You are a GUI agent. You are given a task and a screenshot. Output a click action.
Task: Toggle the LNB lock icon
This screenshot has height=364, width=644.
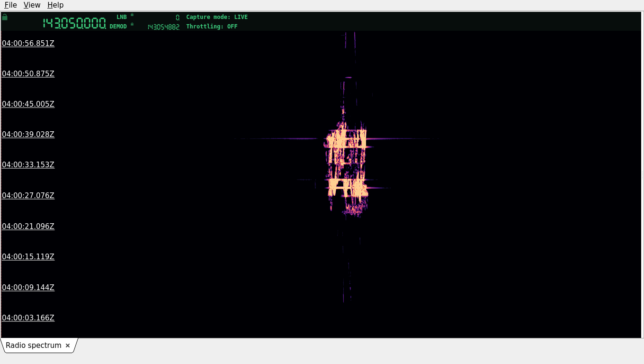point(132,15)
